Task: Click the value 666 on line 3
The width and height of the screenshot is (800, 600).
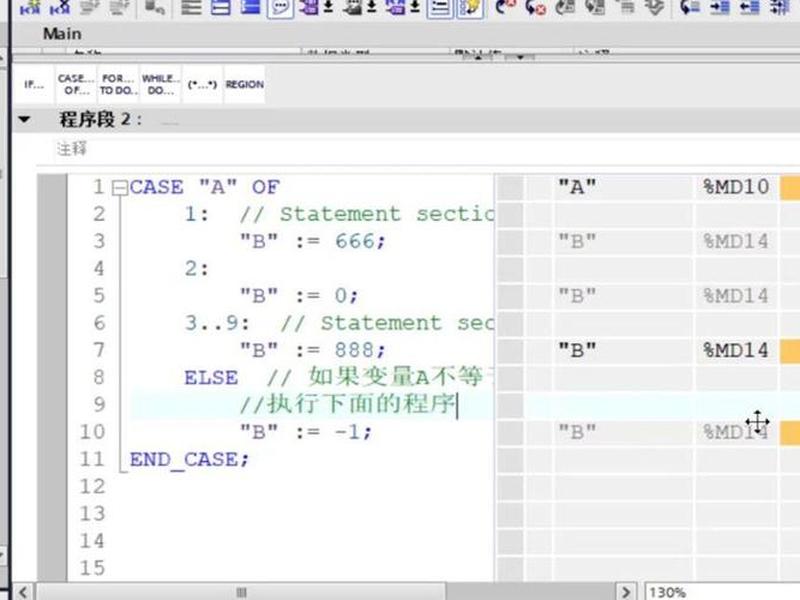Action: pyautogui.click(x=355, y=241)
